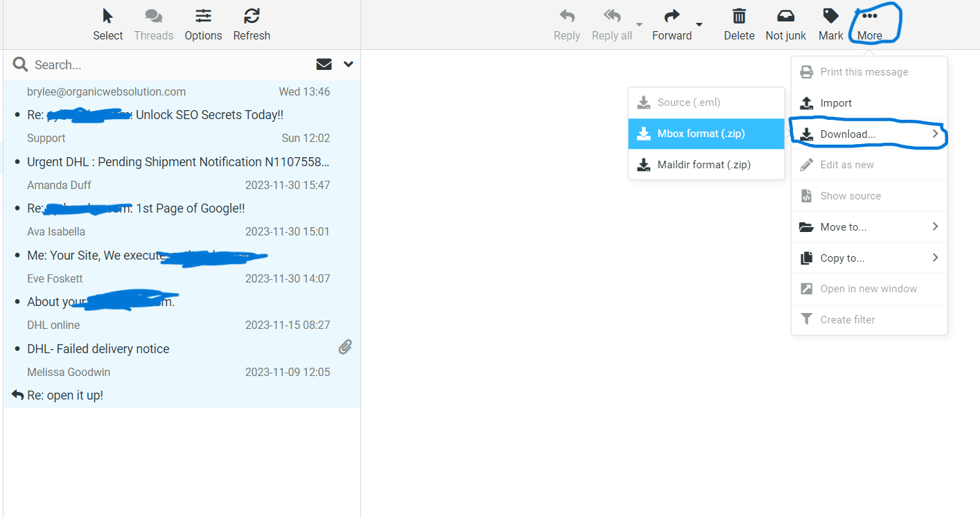Expand the Reply all options arrow
Image resolution: width=980 pixels, height=518 pixels.
(640, 25)
